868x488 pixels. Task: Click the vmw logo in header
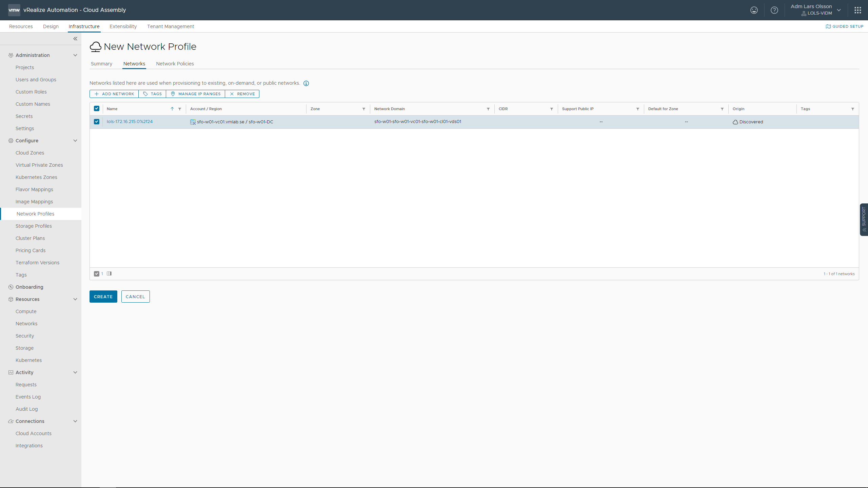click(x=14, y=10)
